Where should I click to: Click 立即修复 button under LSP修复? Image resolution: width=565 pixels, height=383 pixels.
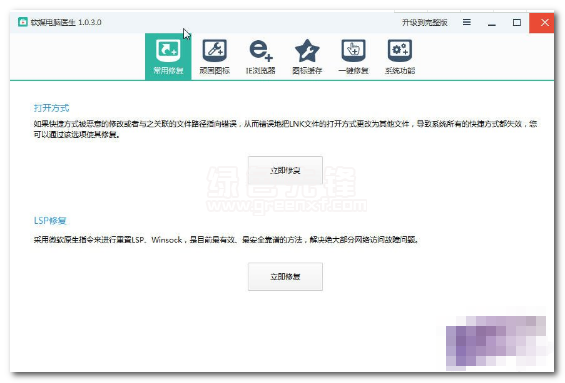pyautogui.click(x=285, y=276)
